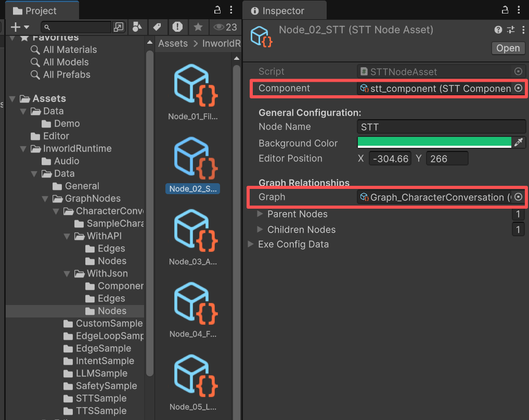529x420 pixels.
Task: Select the LLMSample folder
Action: tap(95, 373)
